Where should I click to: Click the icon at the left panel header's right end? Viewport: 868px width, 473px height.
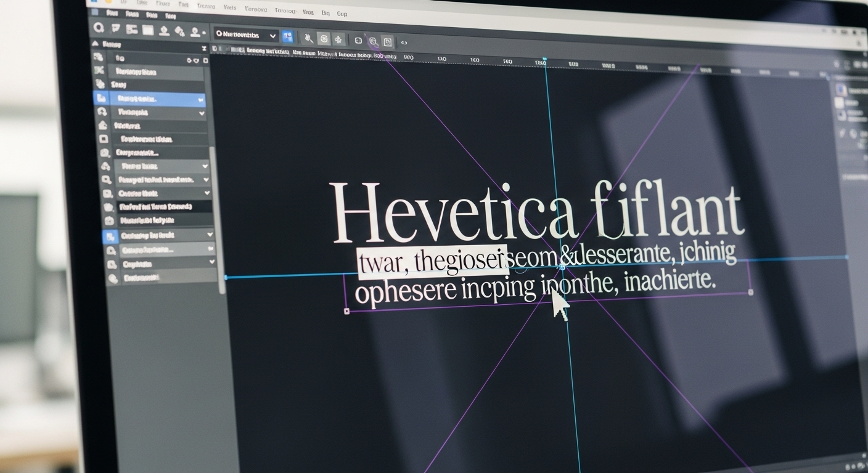click(204, 48)
